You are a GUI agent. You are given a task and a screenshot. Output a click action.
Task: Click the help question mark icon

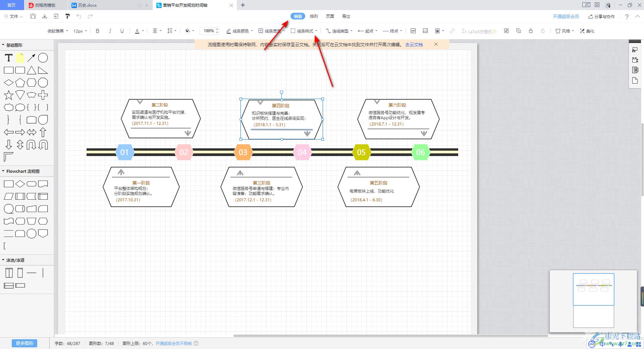(627, 16)
